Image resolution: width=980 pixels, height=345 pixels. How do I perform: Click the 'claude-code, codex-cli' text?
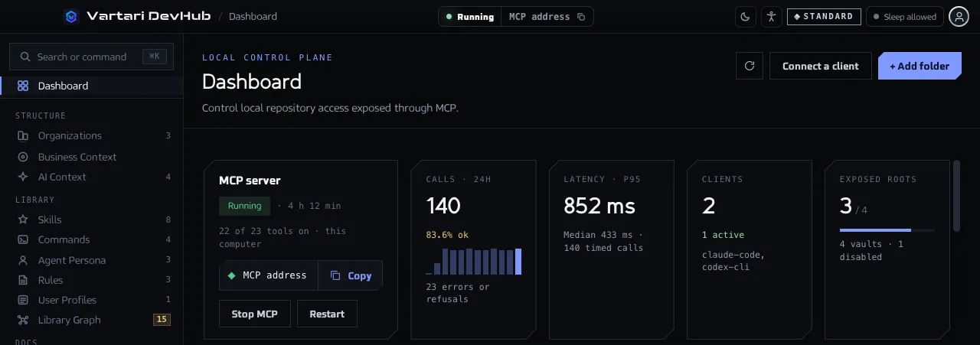point(733,261)
